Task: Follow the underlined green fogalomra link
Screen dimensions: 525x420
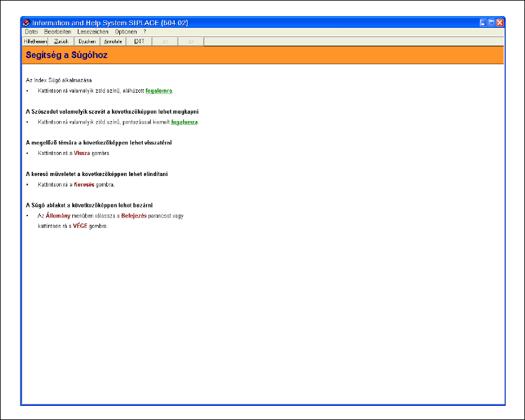Action: click(x=159, y=91)
